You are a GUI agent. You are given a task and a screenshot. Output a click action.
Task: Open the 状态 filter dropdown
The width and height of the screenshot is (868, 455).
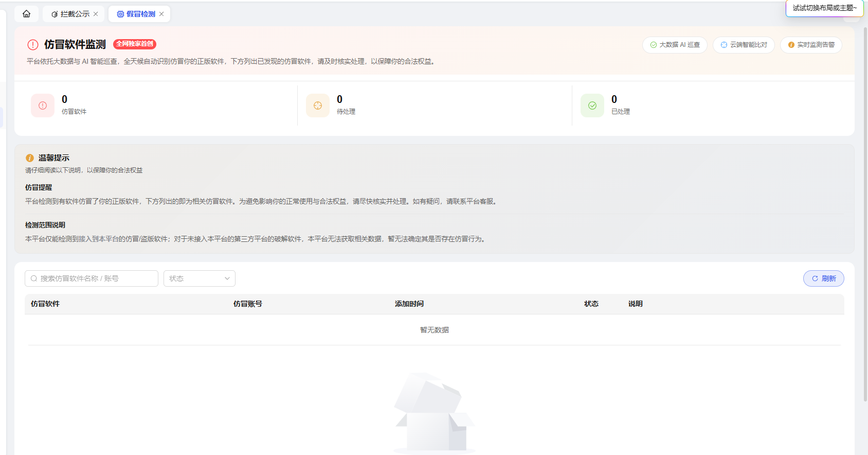pyautogui.click(x=200, y=278)
